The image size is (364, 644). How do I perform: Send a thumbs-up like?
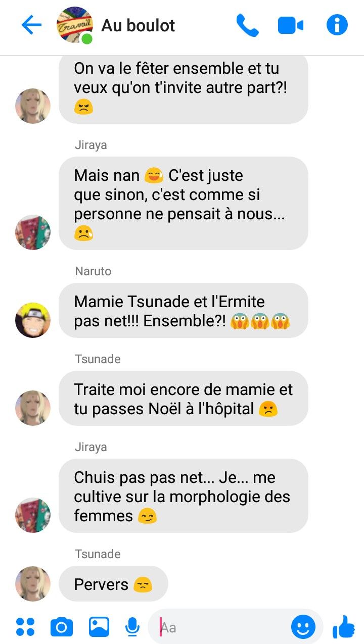[344, 627]
